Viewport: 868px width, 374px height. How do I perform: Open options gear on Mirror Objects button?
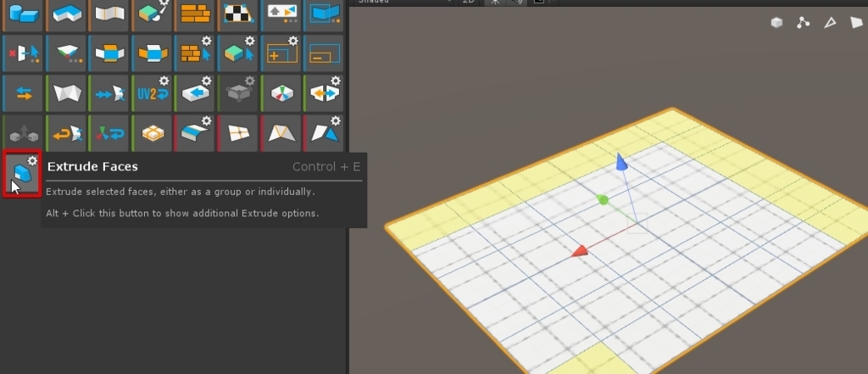[336, 81]
